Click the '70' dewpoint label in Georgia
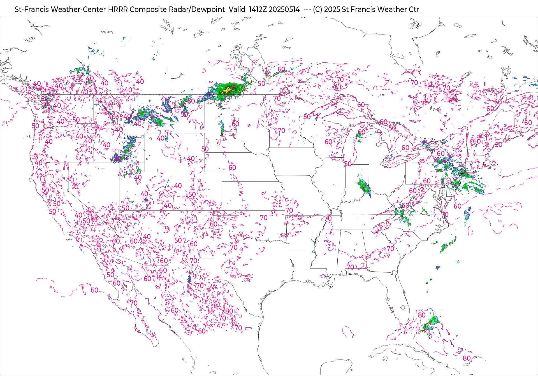Screen dimensions: 538x392 390,249
